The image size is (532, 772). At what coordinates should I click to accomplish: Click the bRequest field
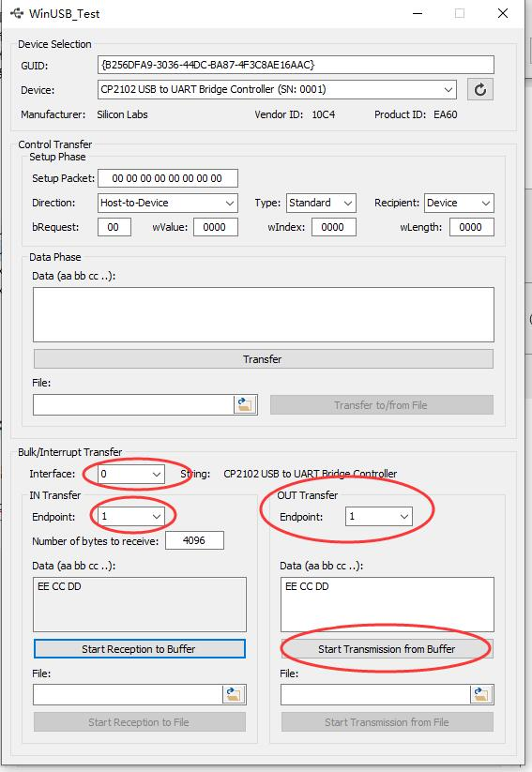114,227
